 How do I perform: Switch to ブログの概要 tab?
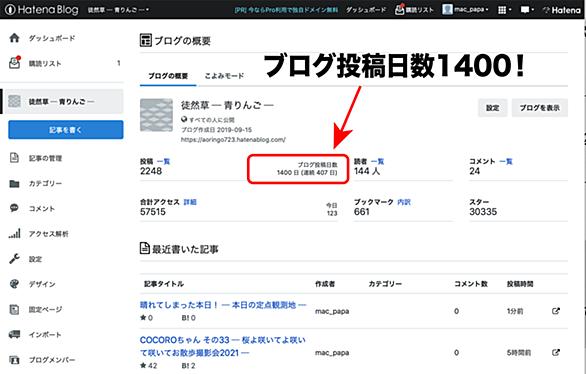(x=168, y=76)
